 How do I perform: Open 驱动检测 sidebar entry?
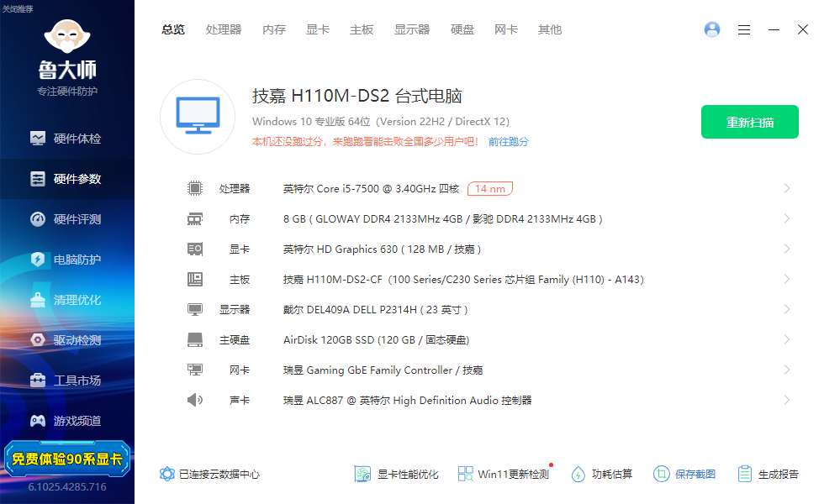pyautogui.click(x=66, y=340)
